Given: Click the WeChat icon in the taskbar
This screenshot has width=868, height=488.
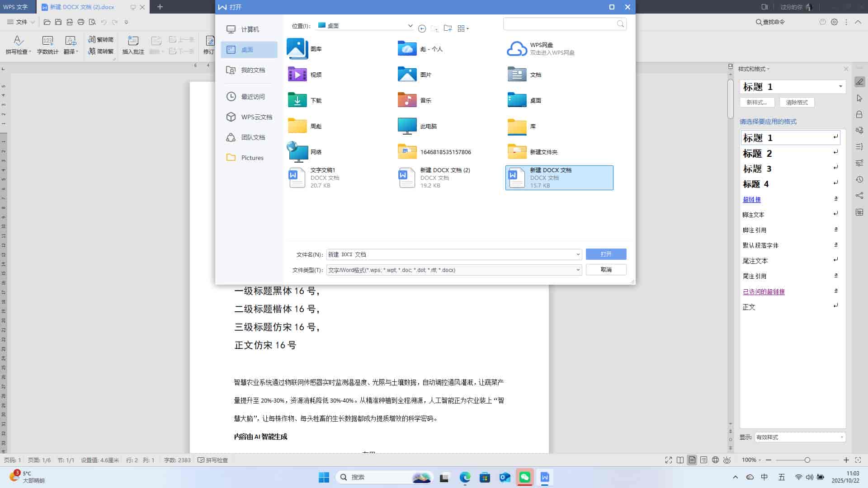Looking at the screenshot, I should tap(524, 477).
